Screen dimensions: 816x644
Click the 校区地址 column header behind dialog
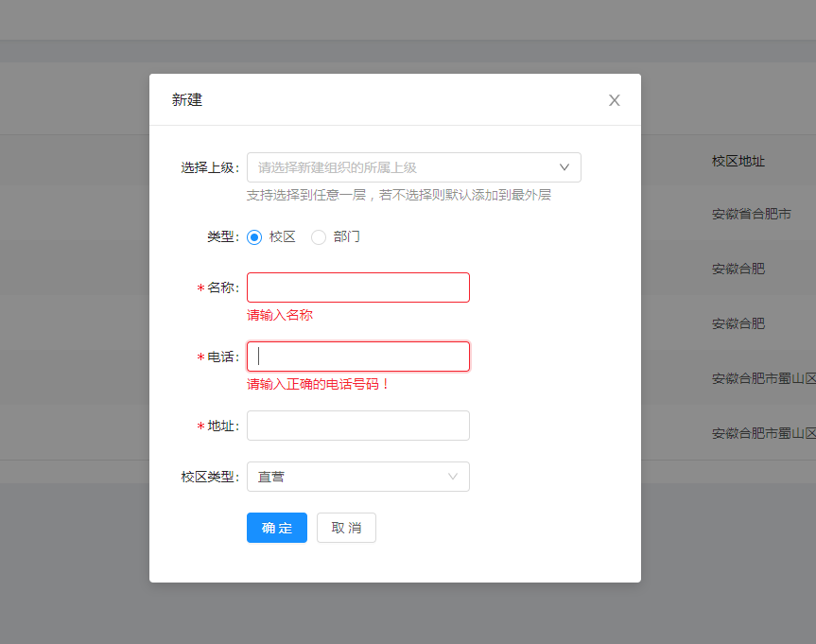738,162
